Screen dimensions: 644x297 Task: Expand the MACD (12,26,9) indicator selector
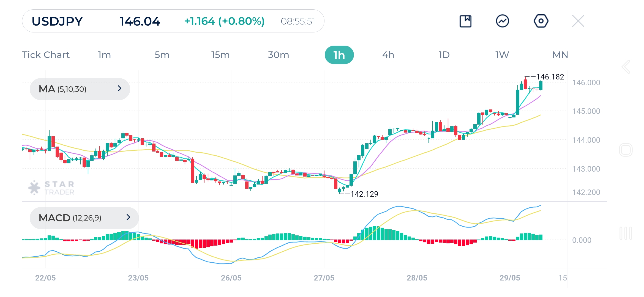[x=84, y=218]
